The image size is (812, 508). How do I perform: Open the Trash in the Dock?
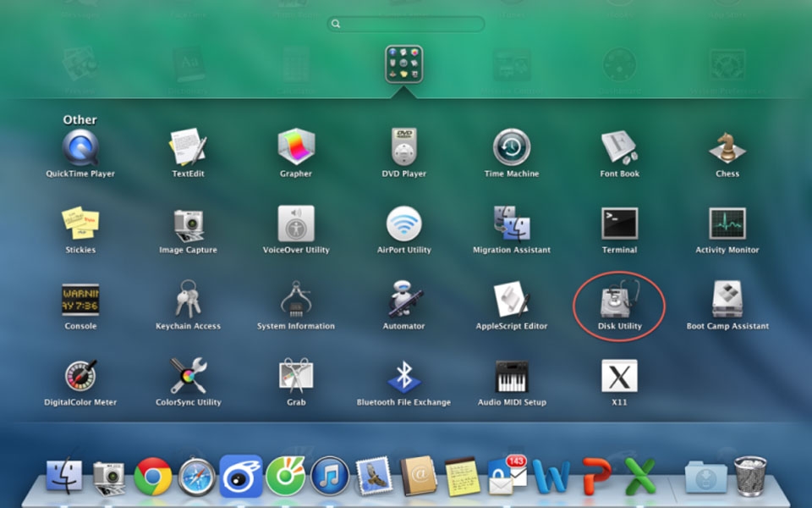(x=750, y=476)
